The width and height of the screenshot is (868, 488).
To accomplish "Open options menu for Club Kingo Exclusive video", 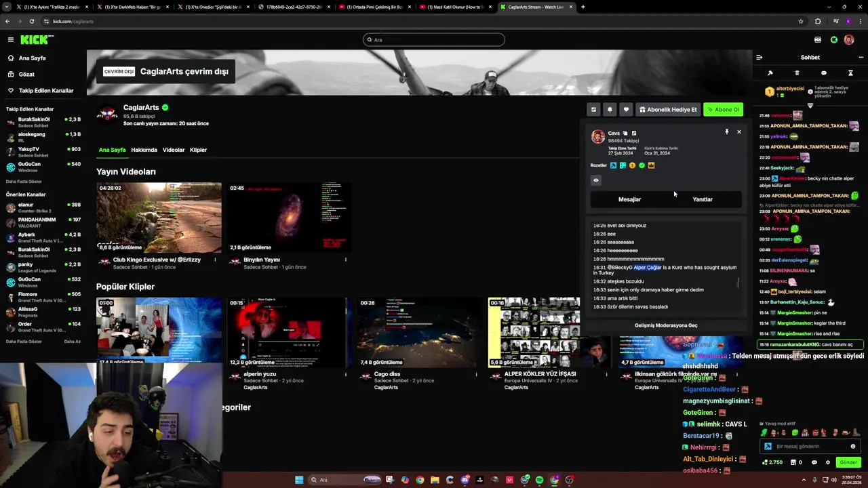I will [x=215, y=260].
